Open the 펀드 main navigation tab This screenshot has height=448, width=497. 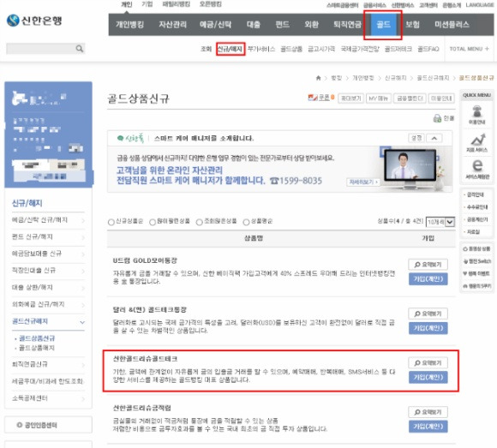(282, 24)
